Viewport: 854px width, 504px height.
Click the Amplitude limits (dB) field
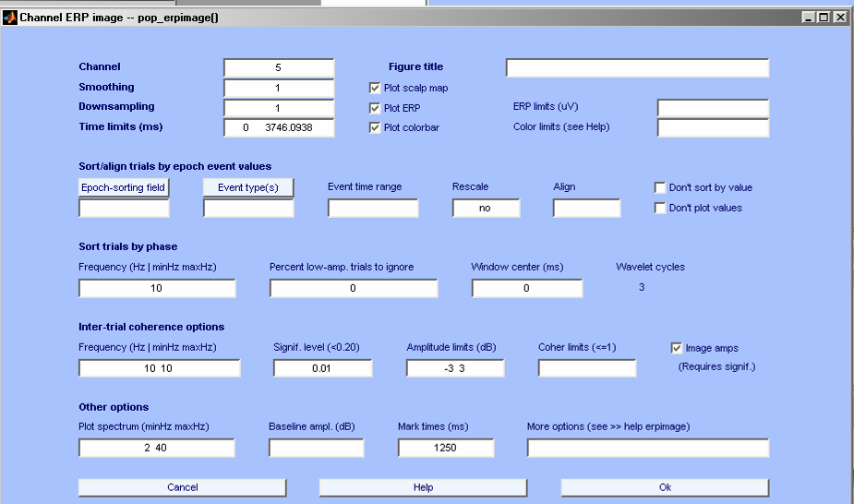coord(455,368)
